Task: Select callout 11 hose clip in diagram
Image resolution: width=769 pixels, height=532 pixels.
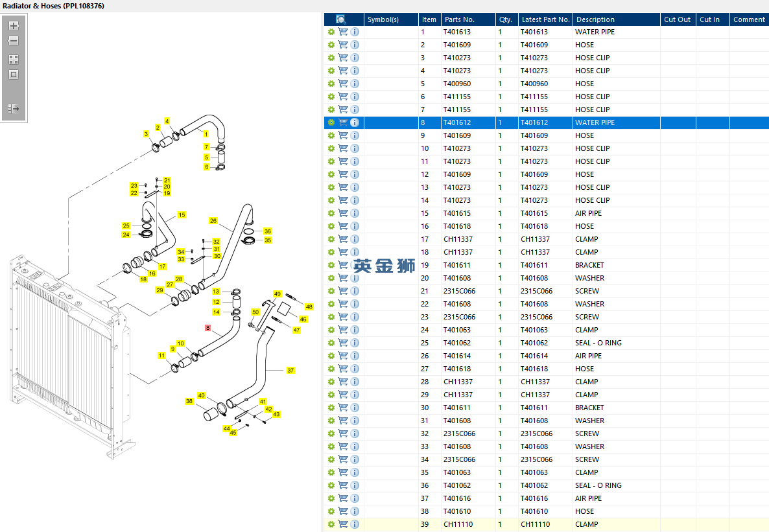Action: tap(162, 356)
